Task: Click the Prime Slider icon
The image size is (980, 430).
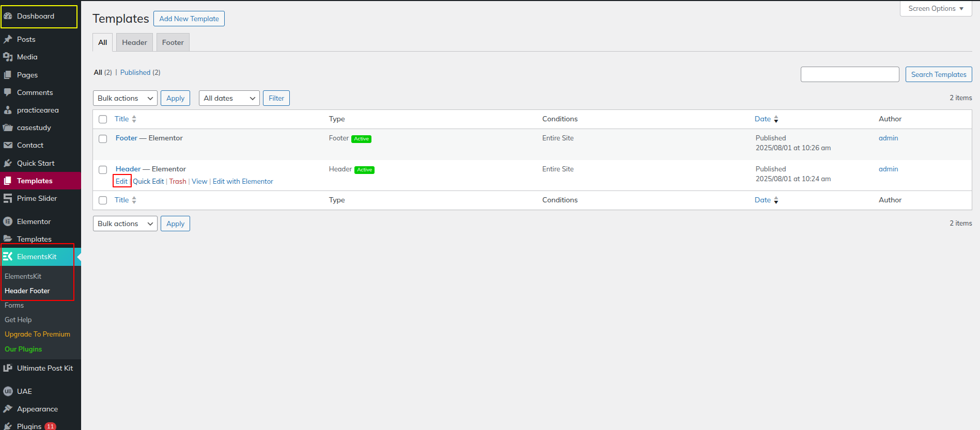Action: [x=8, y=198]
